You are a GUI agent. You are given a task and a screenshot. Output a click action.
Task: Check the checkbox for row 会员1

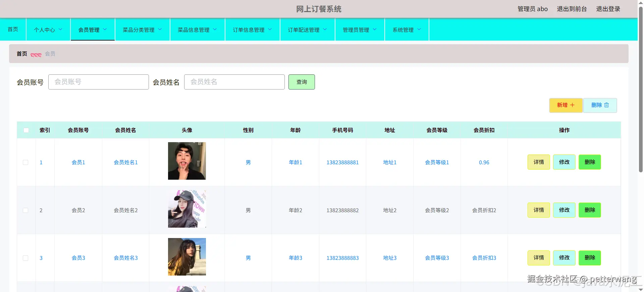[x=25, y=162]
